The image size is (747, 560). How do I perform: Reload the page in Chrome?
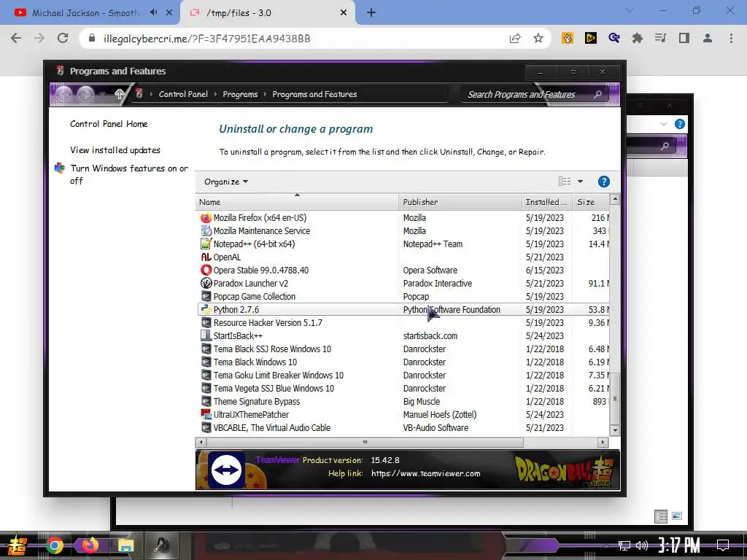coord(63,38)
